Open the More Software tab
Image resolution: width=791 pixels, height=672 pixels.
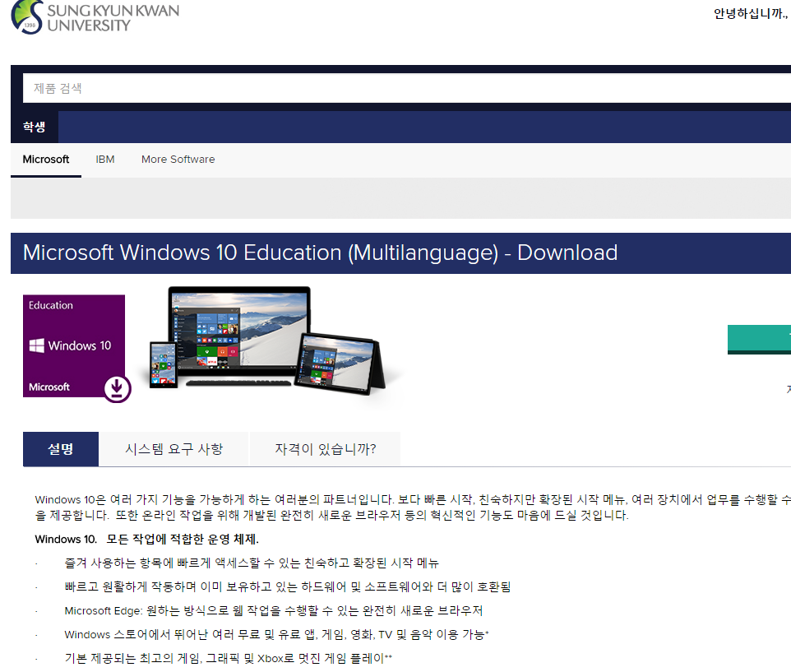click(178, 160)
